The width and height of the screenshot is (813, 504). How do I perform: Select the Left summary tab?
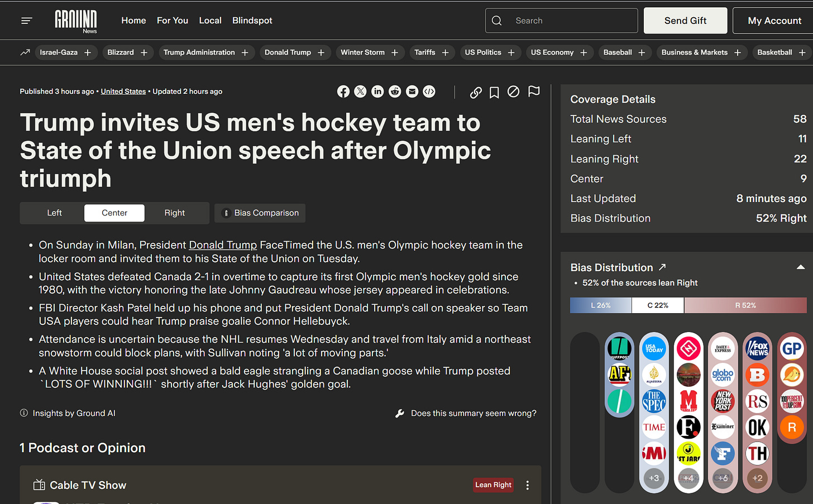[54, 213]
